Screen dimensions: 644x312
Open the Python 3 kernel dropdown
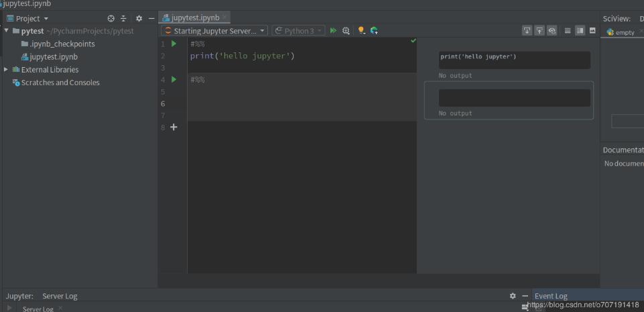pos(298,31)
